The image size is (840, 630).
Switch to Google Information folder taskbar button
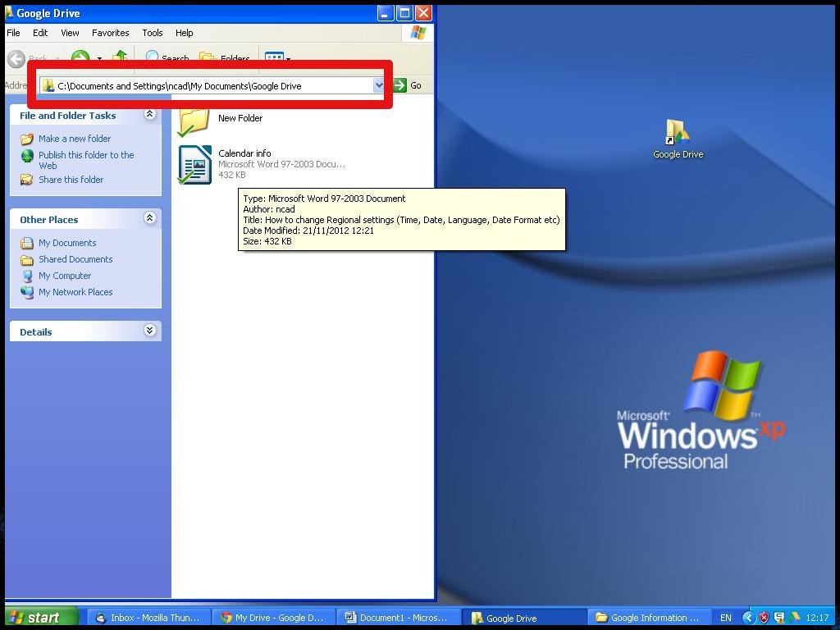(648, 618)
